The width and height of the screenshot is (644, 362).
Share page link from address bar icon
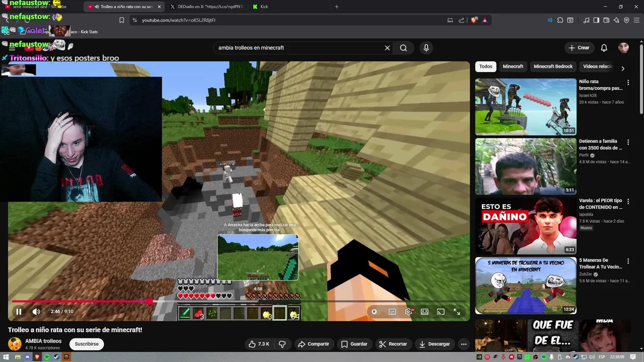tap(461, 20)
